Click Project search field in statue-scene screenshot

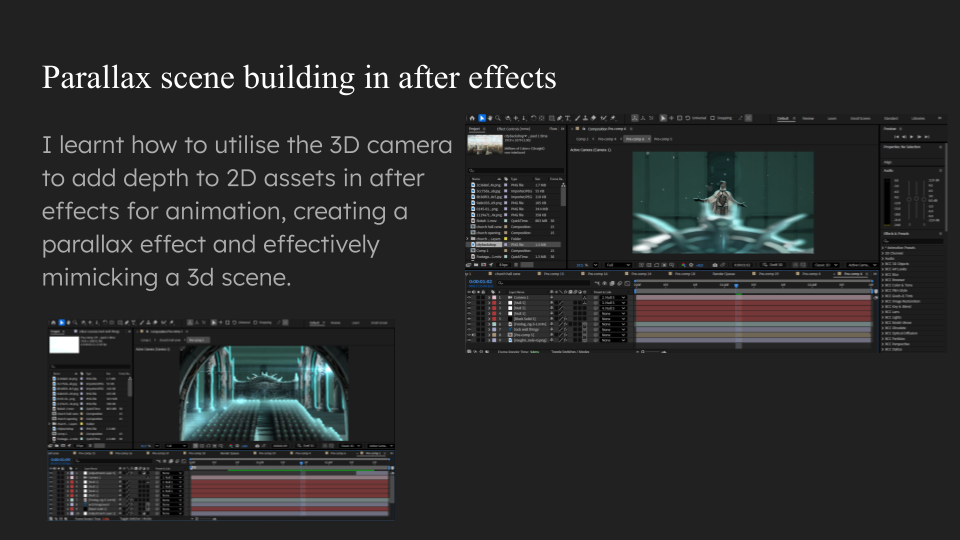tap(516, 170)
